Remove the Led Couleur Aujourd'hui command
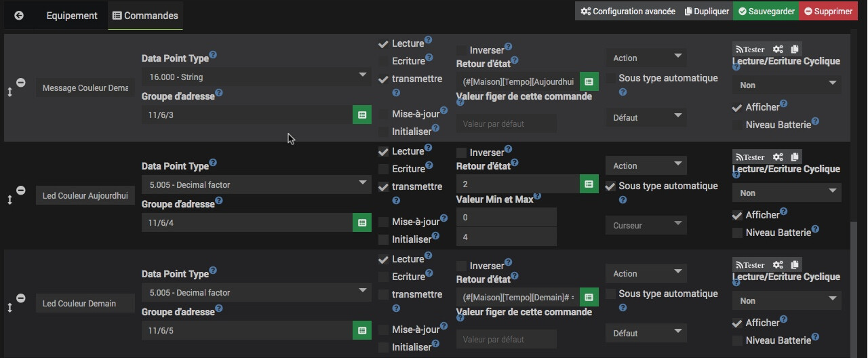Screen dimensions: 868x358 tap(21, 191)
